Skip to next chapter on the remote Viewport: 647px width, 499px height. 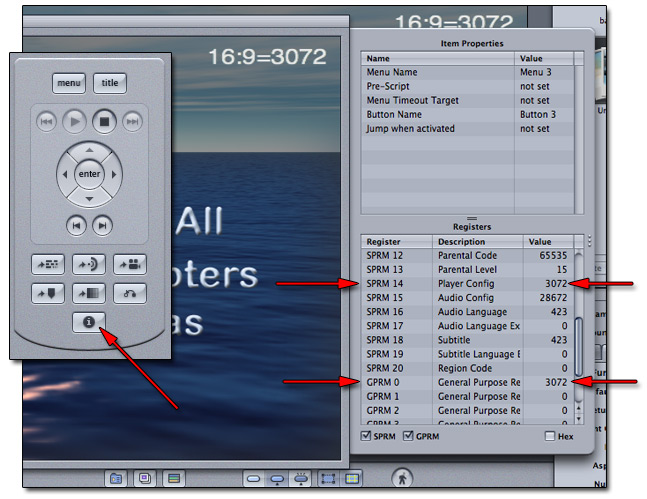point(102,225)
